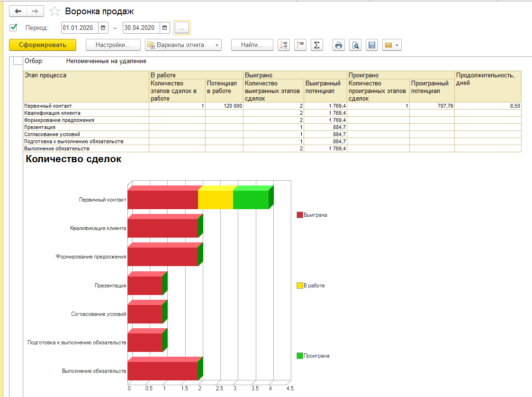
Task: Expand all groups in the report
Action: (283, 45)
